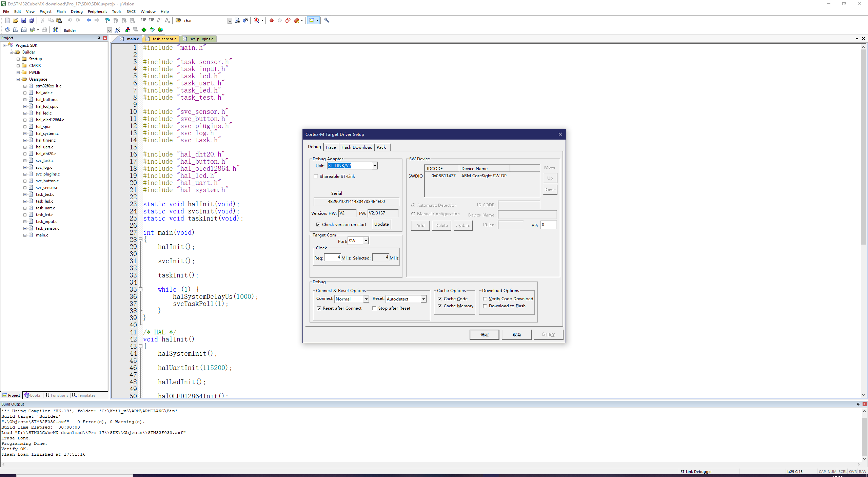Click the 确定 confirm button
This screenshot has width=868, height=477.
[484, 334]
